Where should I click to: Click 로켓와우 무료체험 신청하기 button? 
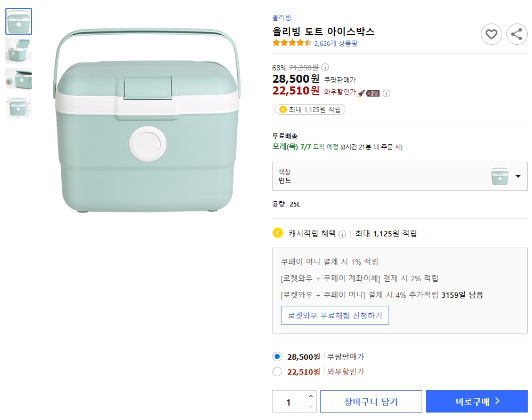[335, 315]
